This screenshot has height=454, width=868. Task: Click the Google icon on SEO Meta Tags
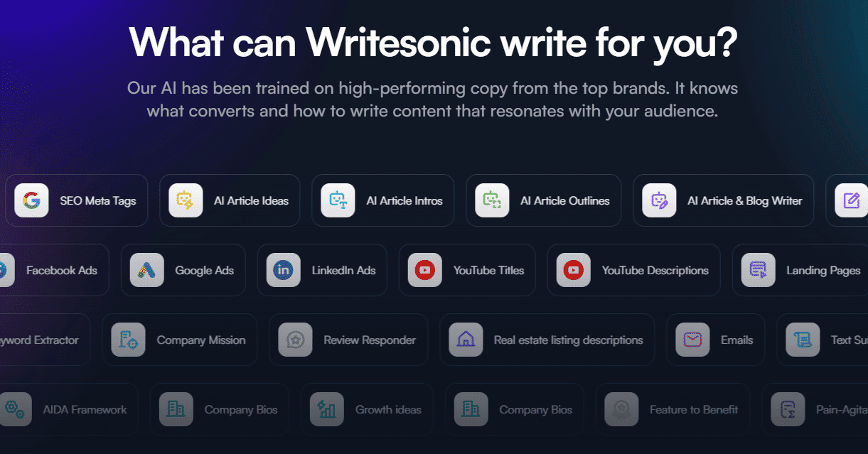31,200
